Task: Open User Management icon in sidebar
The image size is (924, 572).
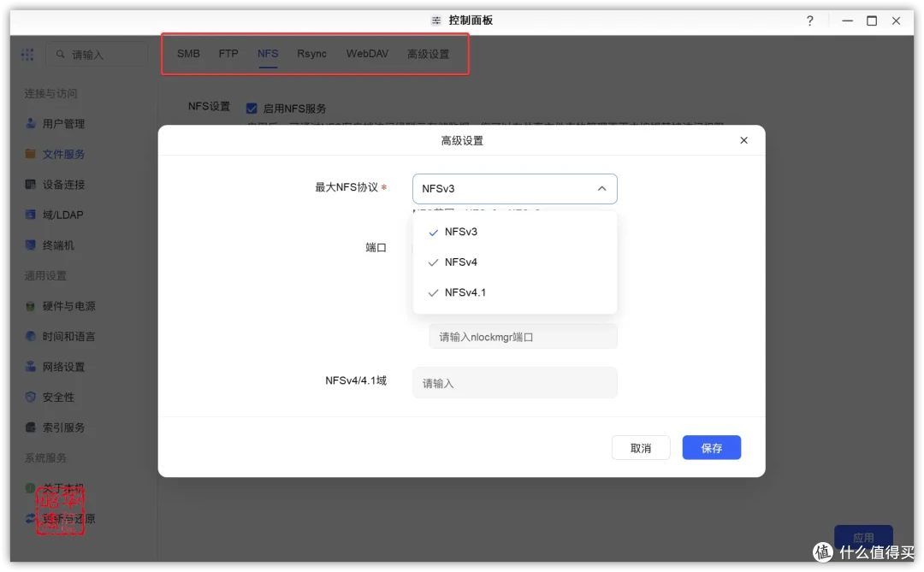Action: [x=31, y=124]
